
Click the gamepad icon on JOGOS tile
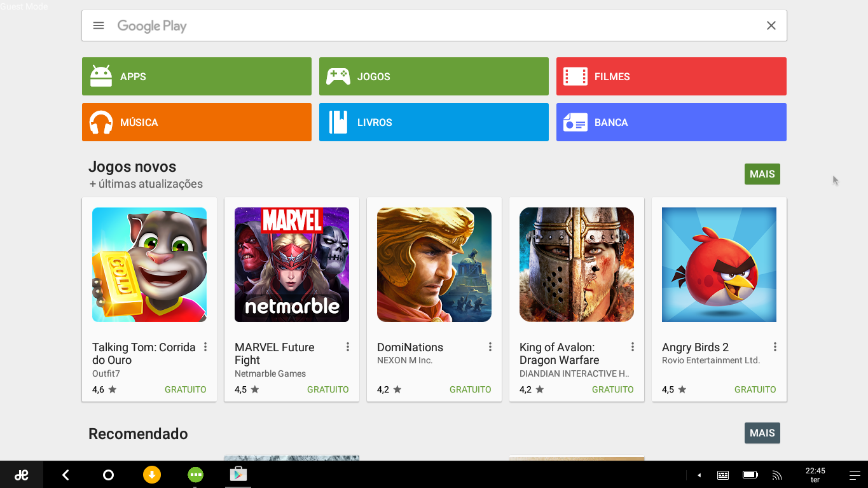click(x=338, y=76)
